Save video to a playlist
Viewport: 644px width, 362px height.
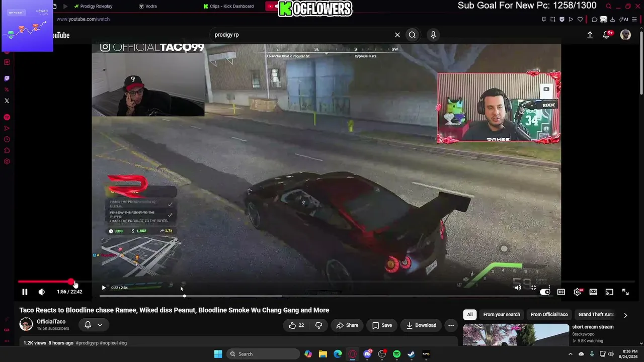(x=382, y=325)
